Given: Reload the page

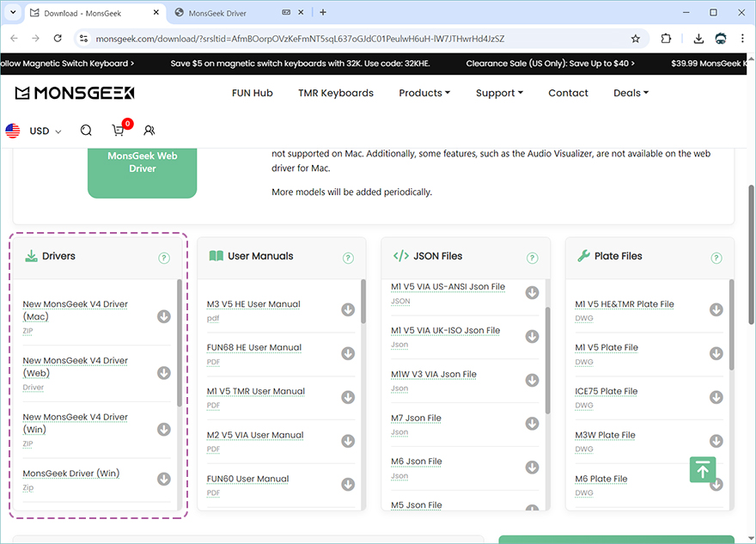Looking at the screenshot, I should [58, 39].
